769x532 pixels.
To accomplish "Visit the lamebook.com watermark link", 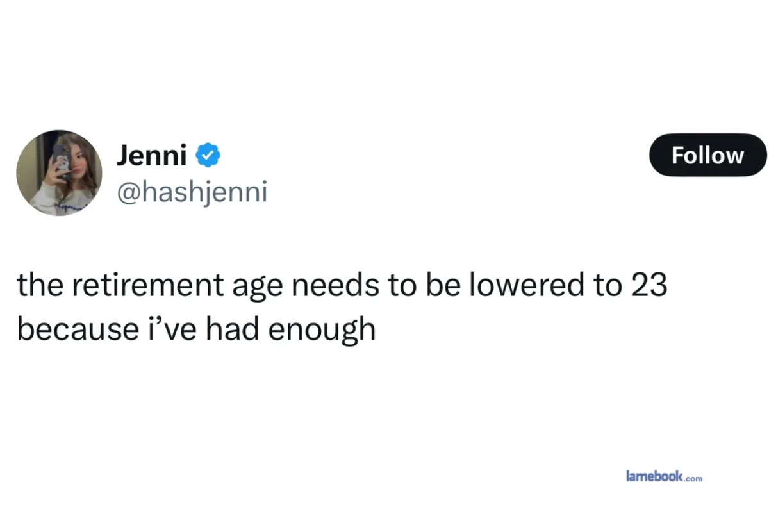I will click(x=664, y=476).
